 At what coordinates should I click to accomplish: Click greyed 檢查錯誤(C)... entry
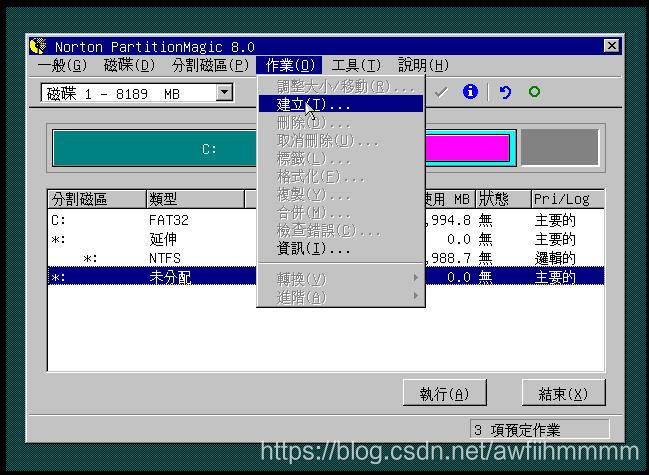[x=341, y=230]
